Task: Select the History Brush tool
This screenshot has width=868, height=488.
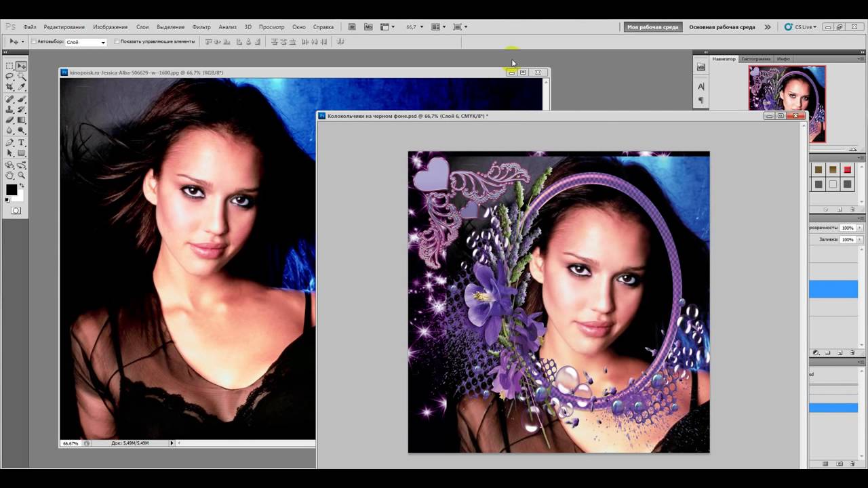Action: tap(22, 109)
